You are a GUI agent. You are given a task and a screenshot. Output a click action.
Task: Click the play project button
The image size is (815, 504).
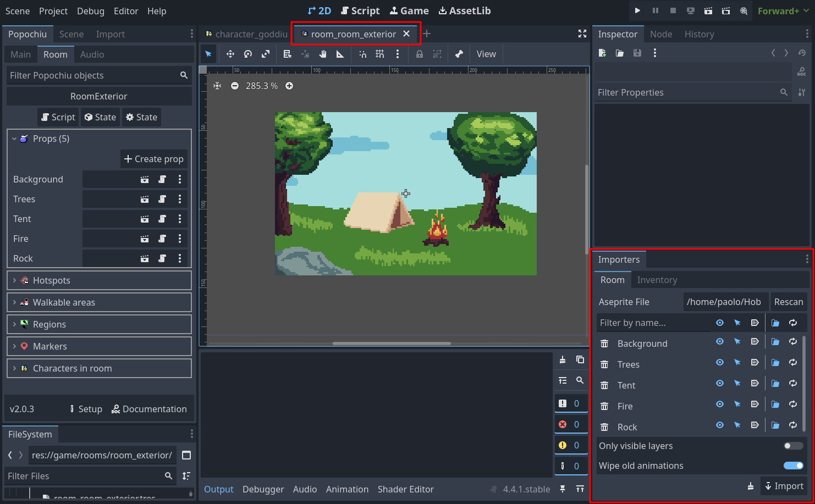click(x=637, y=10)
